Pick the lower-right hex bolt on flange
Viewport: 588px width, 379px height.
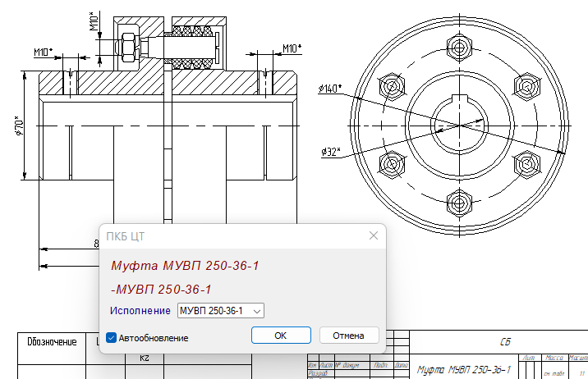(526, 164)
